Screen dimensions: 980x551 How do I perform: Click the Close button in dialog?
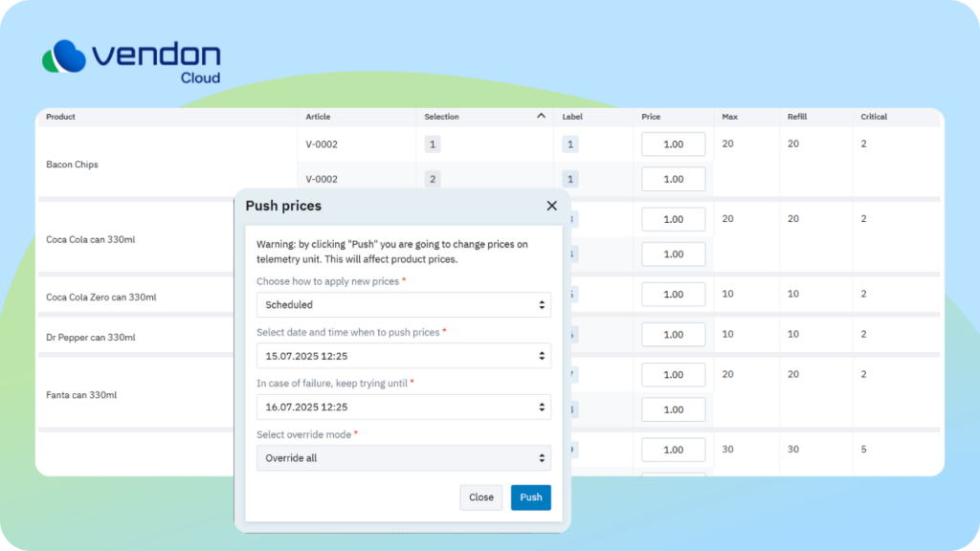click(x=480, y=497)
